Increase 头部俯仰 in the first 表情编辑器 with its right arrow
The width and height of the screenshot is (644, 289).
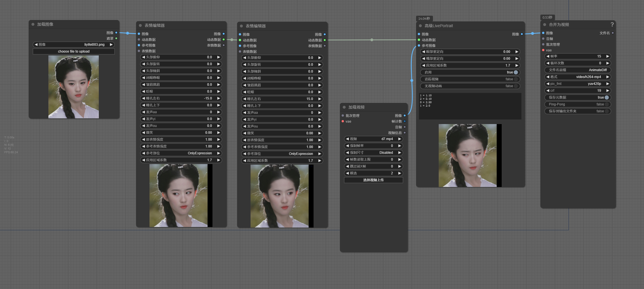(x=218, y=57)
